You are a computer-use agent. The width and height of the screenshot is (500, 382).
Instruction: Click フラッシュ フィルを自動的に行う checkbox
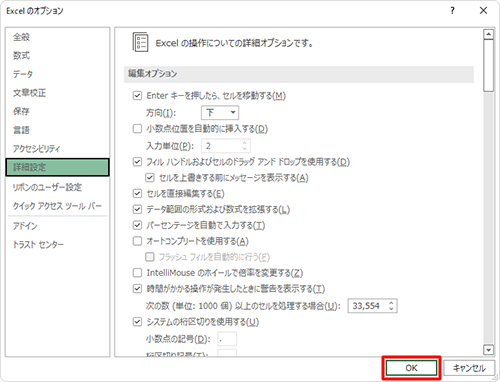tap(150, 257)
